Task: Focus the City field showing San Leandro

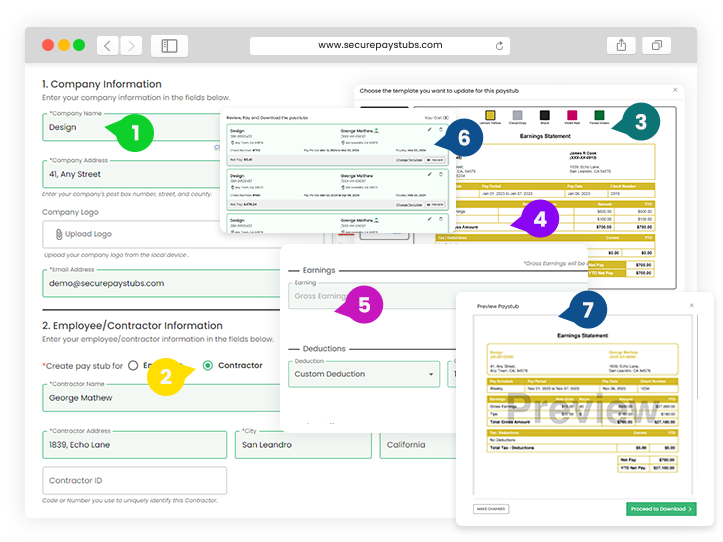Action: [x=303, y=445]
